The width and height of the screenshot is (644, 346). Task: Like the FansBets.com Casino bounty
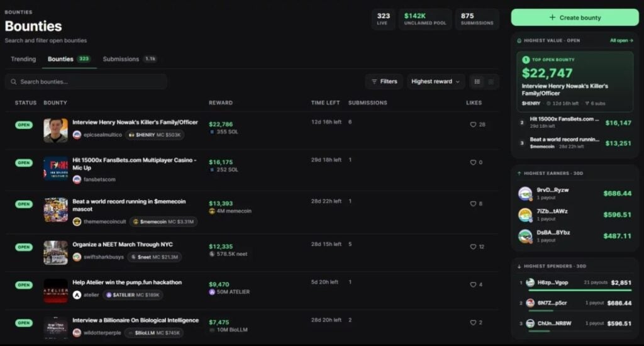(x=473, y=162)
